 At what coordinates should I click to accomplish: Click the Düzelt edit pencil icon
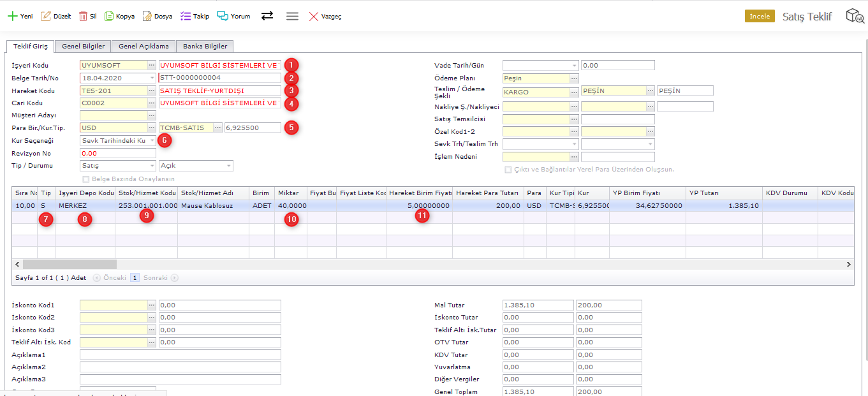tap(46, 17)
